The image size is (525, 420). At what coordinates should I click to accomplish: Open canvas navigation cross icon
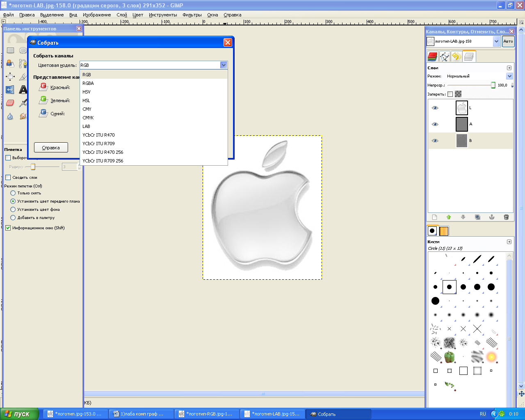pos(521,394)
